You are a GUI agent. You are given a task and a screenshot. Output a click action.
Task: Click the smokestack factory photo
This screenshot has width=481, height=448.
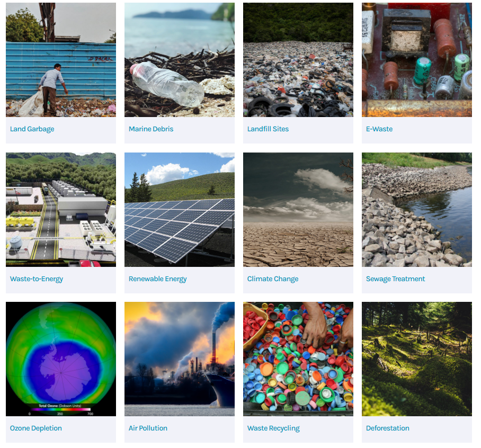[x=180, y=359]
